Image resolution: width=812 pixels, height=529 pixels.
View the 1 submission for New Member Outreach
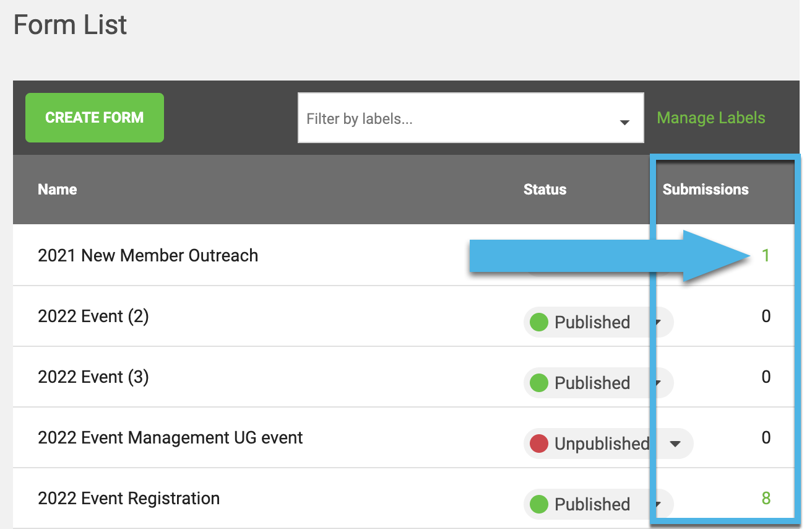click(766, 255)
